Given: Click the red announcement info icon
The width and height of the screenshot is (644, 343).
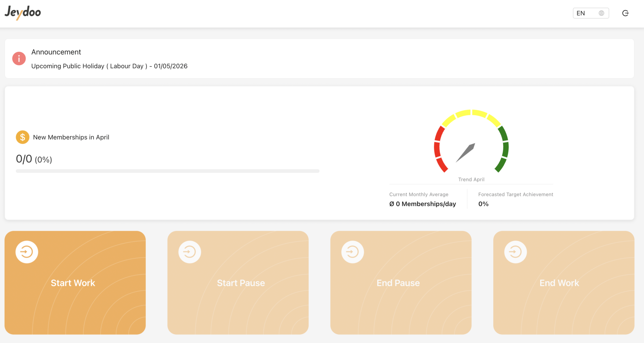Looking at the screenshot, I should coord(19,59).
